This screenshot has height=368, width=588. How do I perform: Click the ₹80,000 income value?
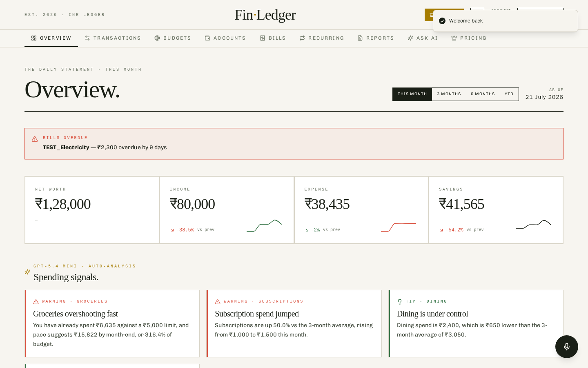click(192, 204)
